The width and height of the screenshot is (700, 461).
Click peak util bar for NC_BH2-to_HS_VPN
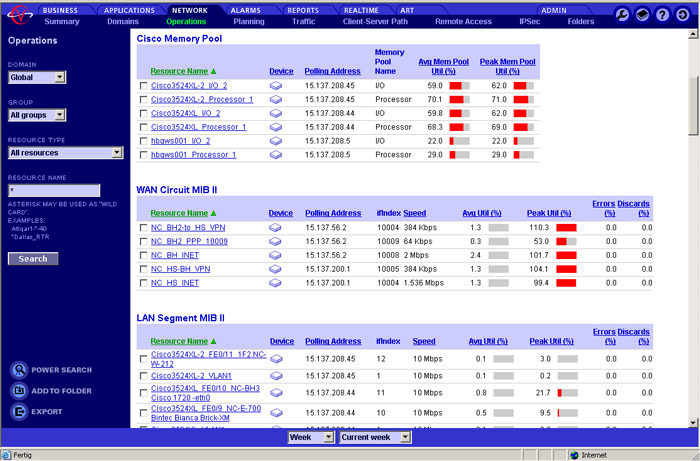point(566,228)
